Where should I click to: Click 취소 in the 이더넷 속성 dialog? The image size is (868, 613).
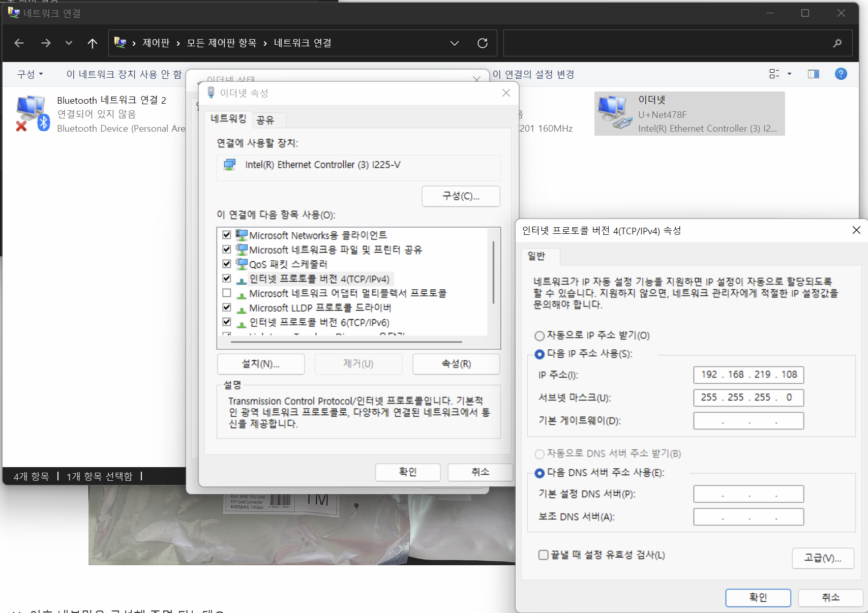(480, 472)
